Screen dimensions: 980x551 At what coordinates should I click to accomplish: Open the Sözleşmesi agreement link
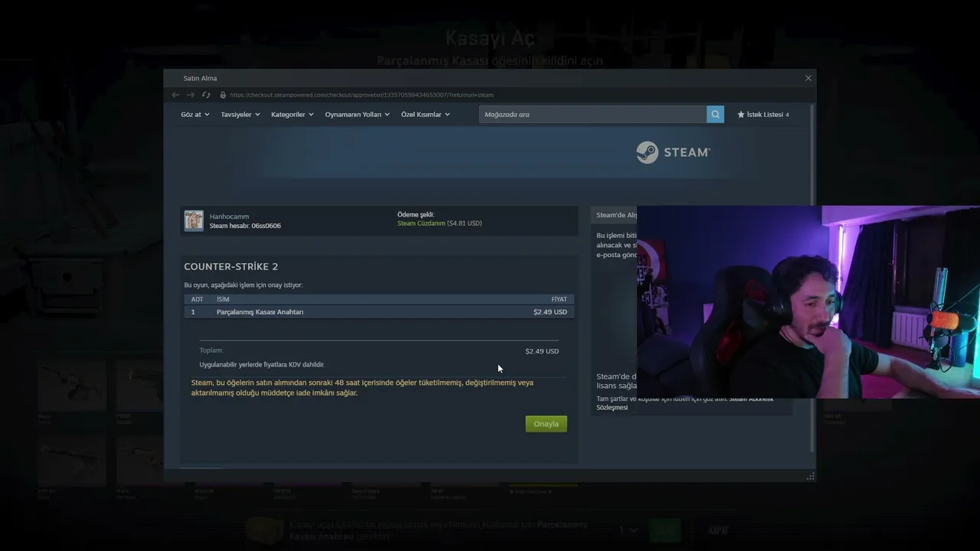612,408
